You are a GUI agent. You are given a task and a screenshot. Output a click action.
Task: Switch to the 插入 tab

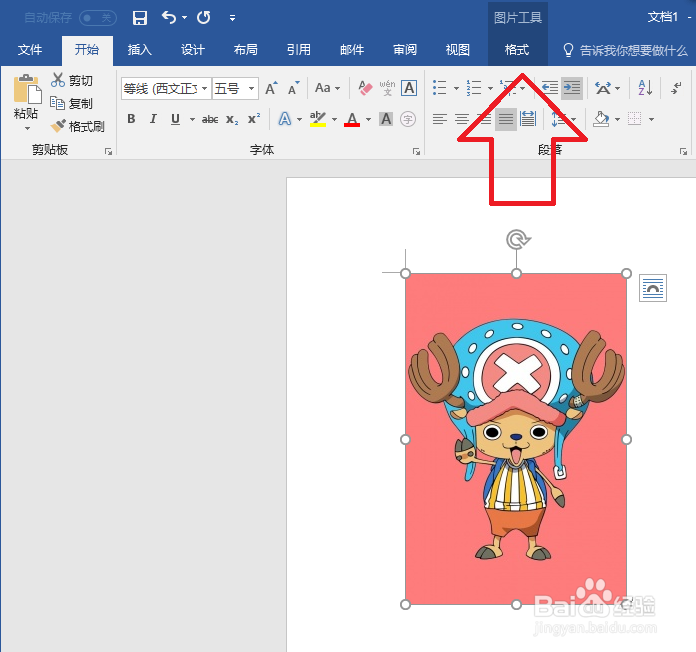140,49
